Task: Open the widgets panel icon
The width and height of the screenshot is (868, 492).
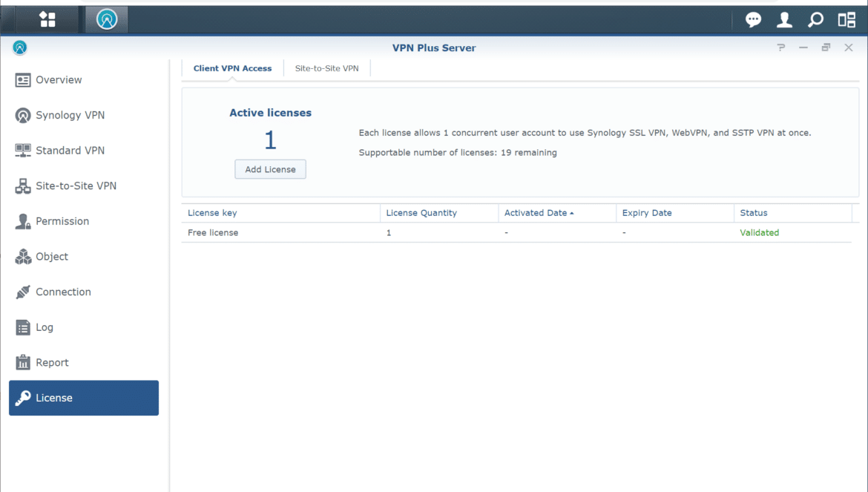Action: (x=846, y=20)
